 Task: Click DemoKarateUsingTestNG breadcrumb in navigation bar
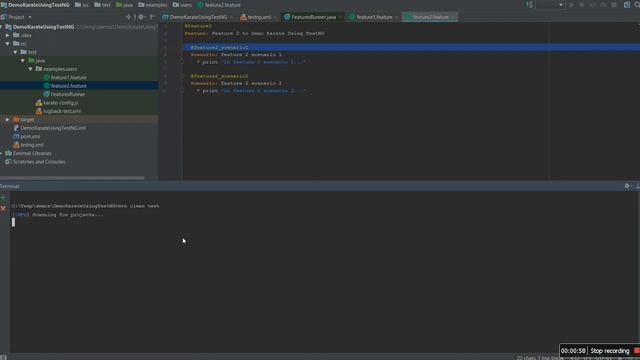[36, 5]
